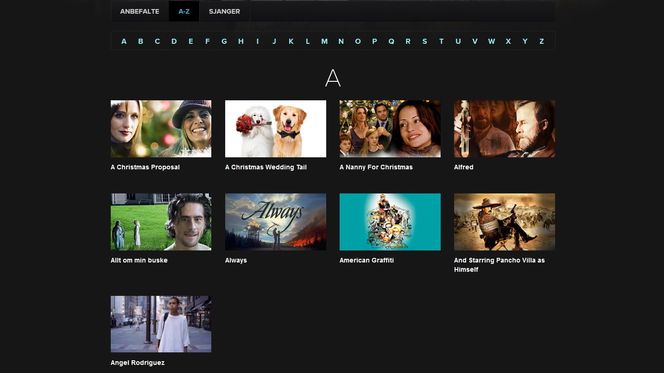The width and height of the screenshot is (664, 373).
Task: Open the Allt om min buske thumbnail
Action: pyautogui.click(x=161, y=222)
